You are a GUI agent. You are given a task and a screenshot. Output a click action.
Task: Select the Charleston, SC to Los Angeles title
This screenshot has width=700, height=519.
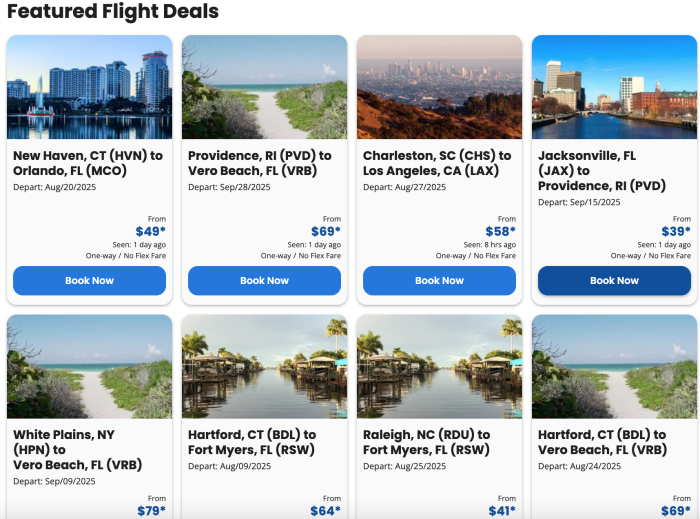[437, 163]
